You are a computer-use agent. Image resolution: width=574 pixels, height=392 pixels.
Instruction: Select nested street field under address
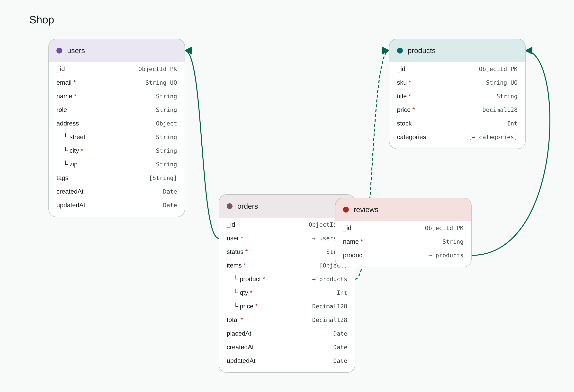click(117, 137)
